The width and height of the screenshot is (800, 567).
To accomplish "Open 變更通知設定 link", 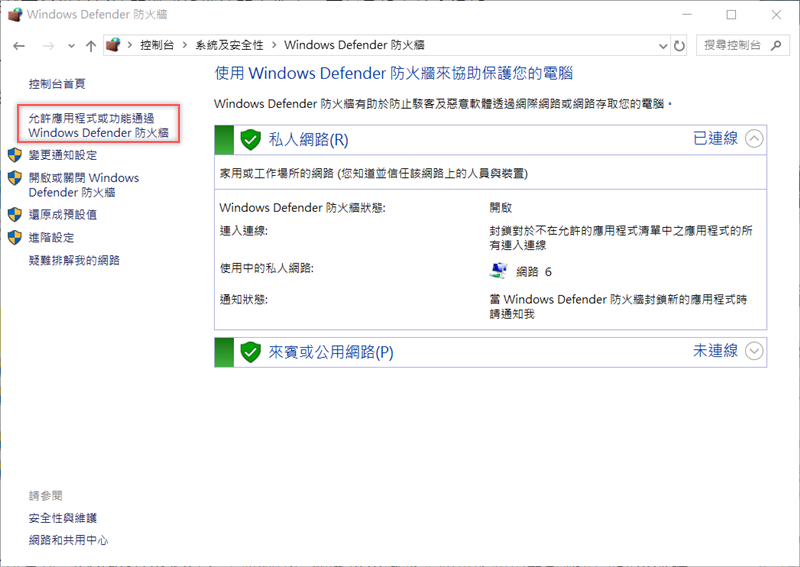I will tap(63, 155).
